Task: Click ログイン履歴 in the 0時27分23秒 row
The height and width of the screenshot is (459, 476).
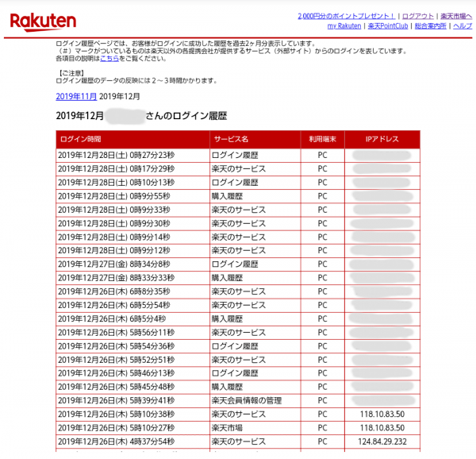Action: [235, 155]
